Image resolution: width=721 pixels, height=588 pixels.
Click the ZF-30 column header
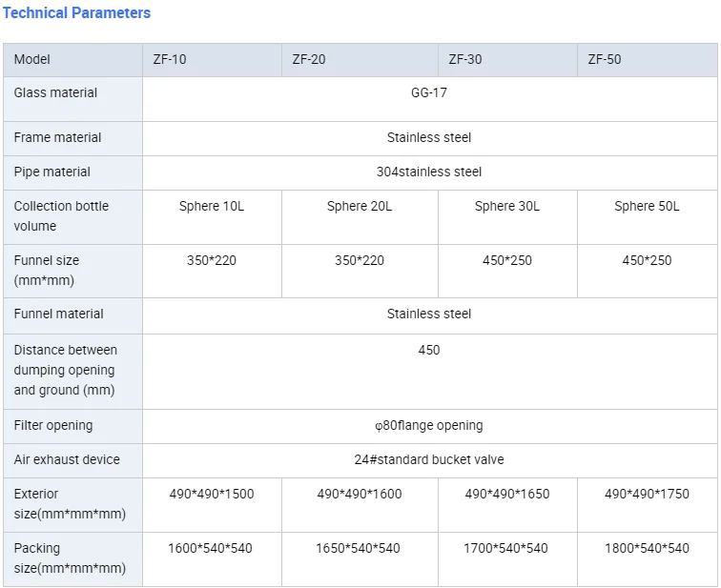(x=465, y=59)
